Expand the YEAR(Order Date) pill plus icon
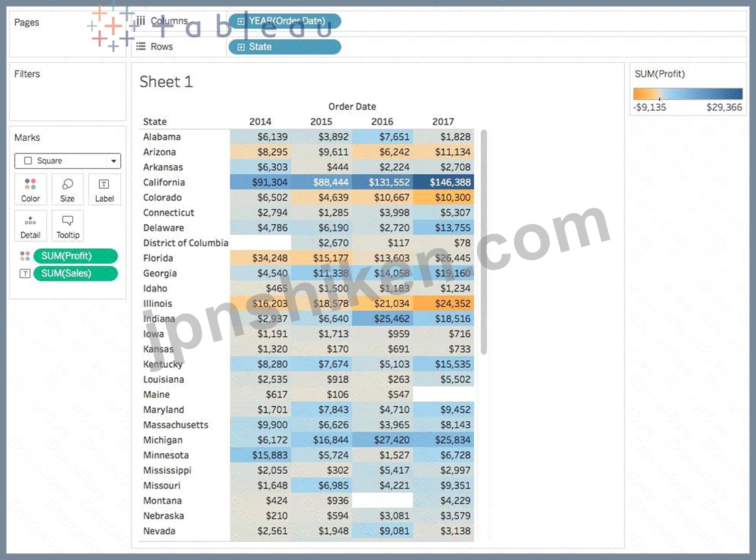Image resolution: width=756 pixels, height=560 pixels. coord(241,21)
